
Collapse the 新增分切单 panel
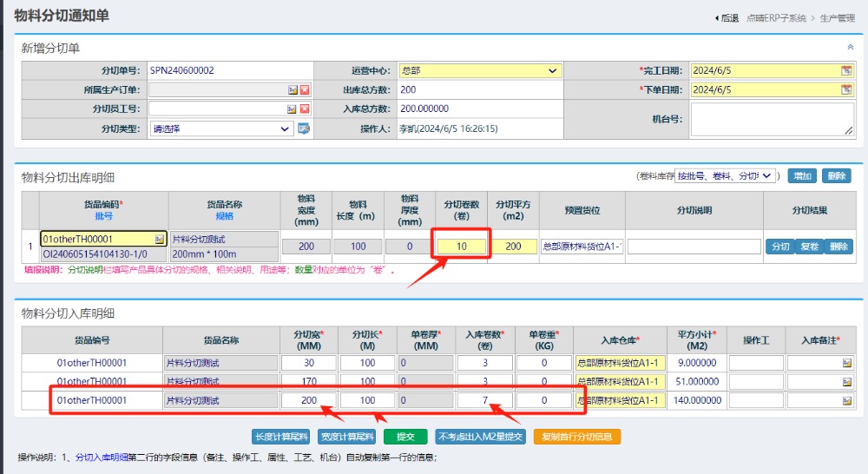(x=850, y=48)
